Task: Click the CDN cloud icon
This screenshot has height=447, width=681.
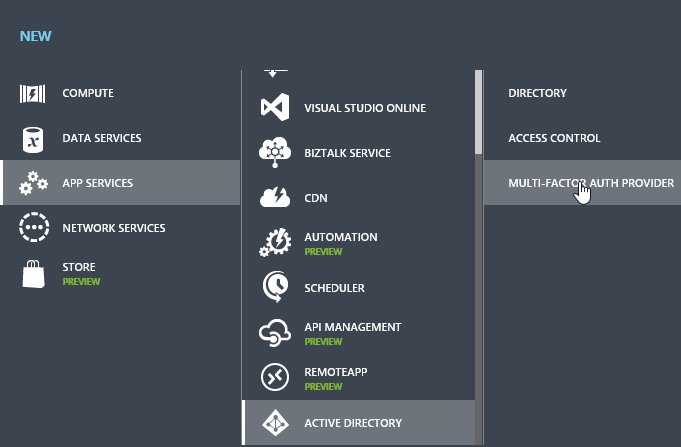Action: pyautogui.click(x=274, y=198)
